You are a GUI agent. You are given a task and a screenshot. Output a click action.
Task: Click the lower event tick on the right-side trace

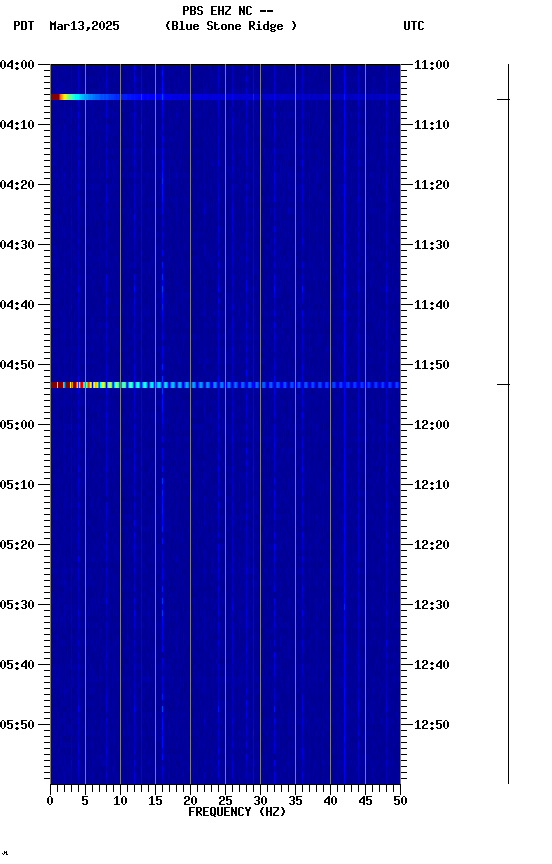pyautogui.click(x=504, y=384)
